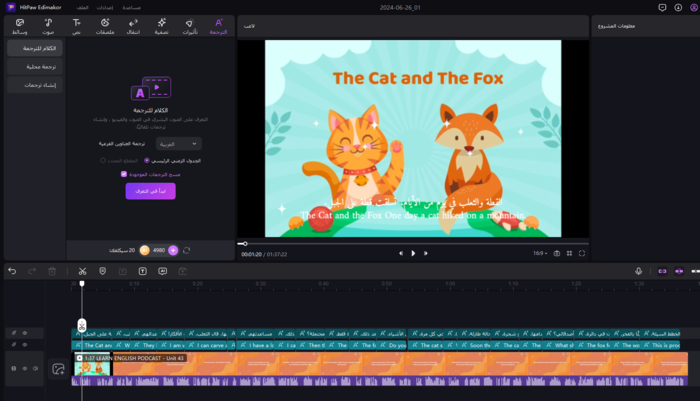The width and height of the screenshot is (700, 401).
Task: Open the Media tab in the top toolbar
Action: [x=19, y=25]
